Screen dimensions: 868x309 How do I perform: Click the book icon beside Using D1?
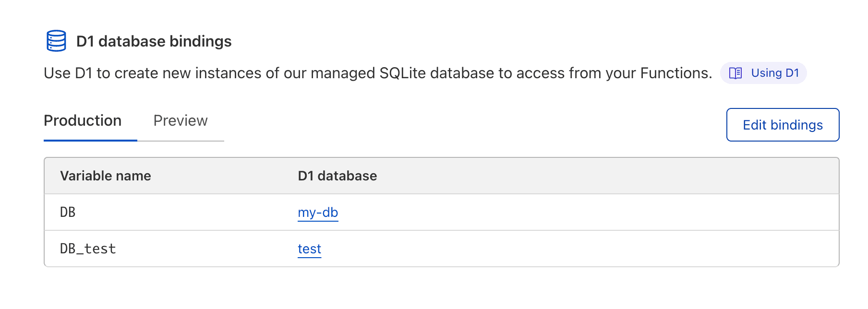(735, 73)
